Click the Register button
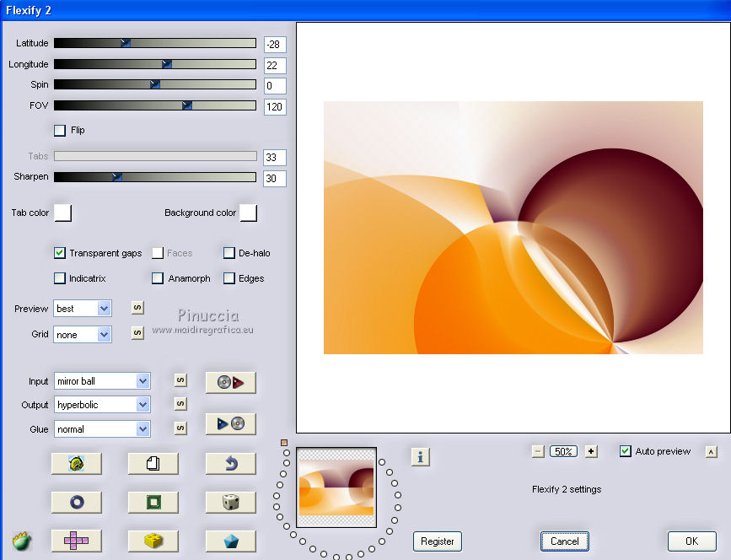The height and width of the screenshot is (560, 731). coord(437,541)
